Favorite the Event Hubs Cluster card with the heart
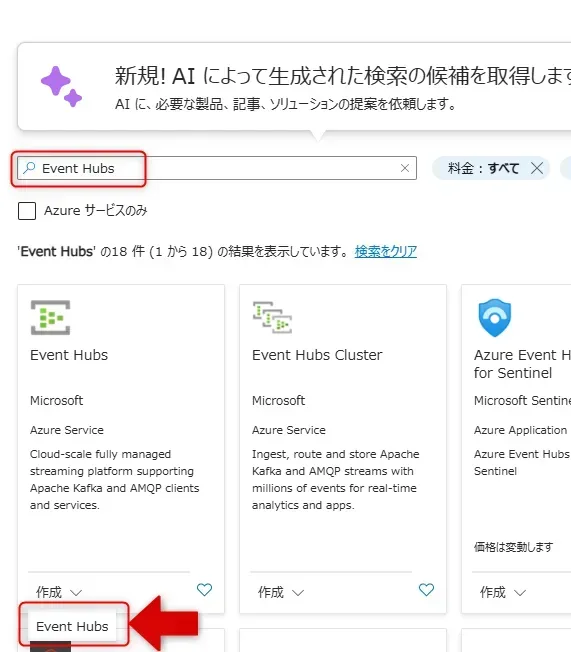571x652 pixels. 426,589
